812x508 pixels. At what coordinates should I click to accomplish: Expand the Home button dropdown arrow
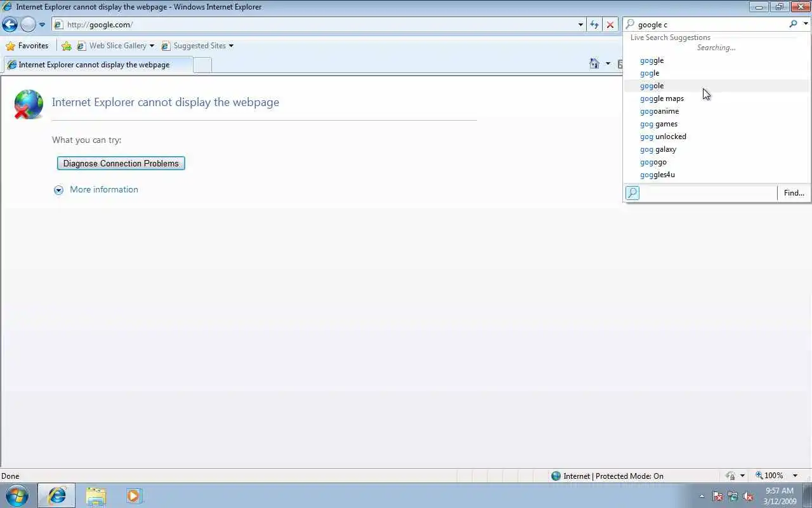[x=608, y=63]
